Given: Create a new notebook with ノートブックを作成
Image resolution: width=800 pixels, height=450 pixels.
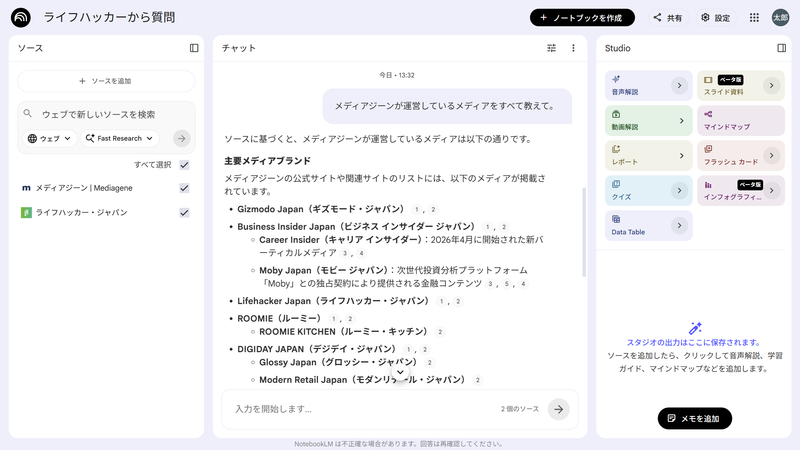Looking at the screenshot, I should 582,17.
